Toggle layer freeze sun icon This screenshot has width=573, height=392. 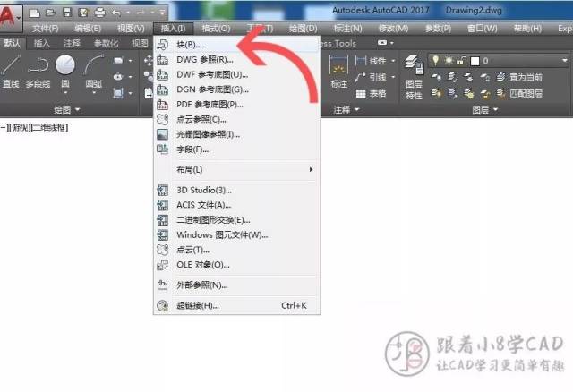point(449,61)
